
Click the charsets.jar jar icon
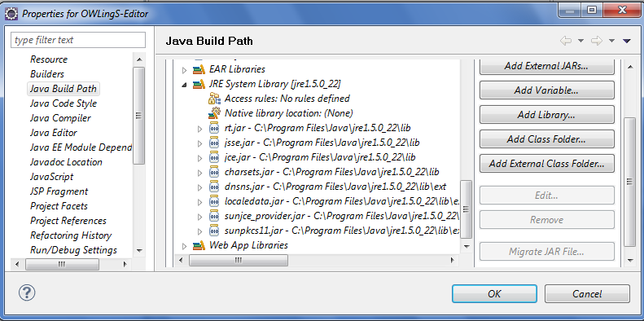coord(214,172)
